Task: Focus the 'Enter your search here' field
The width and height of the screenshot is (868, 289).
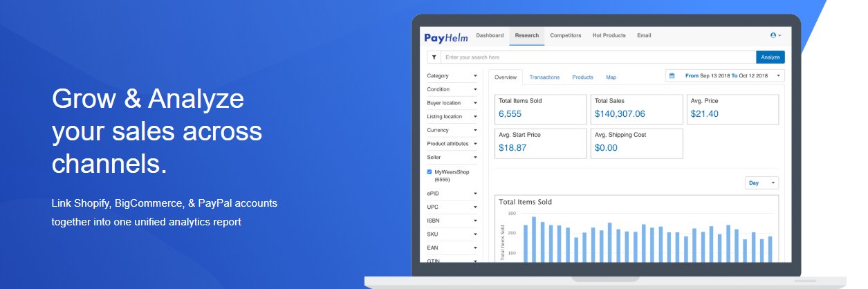Action: point(598,57)
